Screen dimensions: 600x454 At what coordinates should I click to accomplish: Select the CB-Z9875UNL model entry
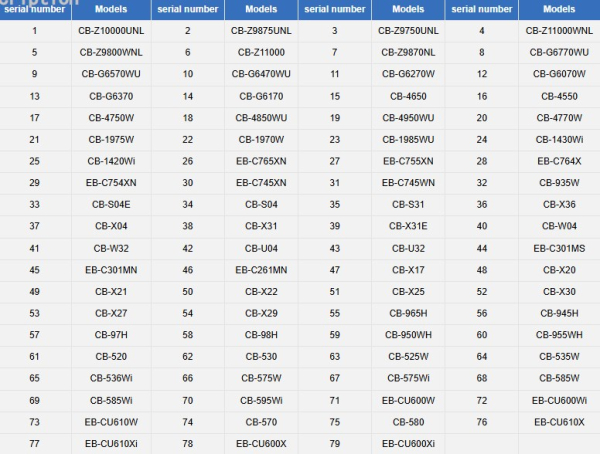tap(260, 31)
